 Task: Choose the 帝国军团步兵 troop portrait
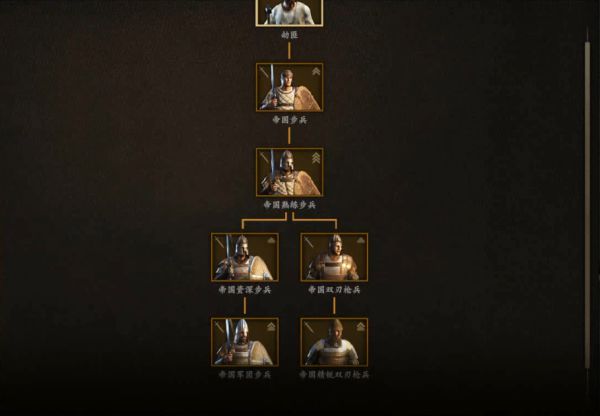[x=245, y=342]
